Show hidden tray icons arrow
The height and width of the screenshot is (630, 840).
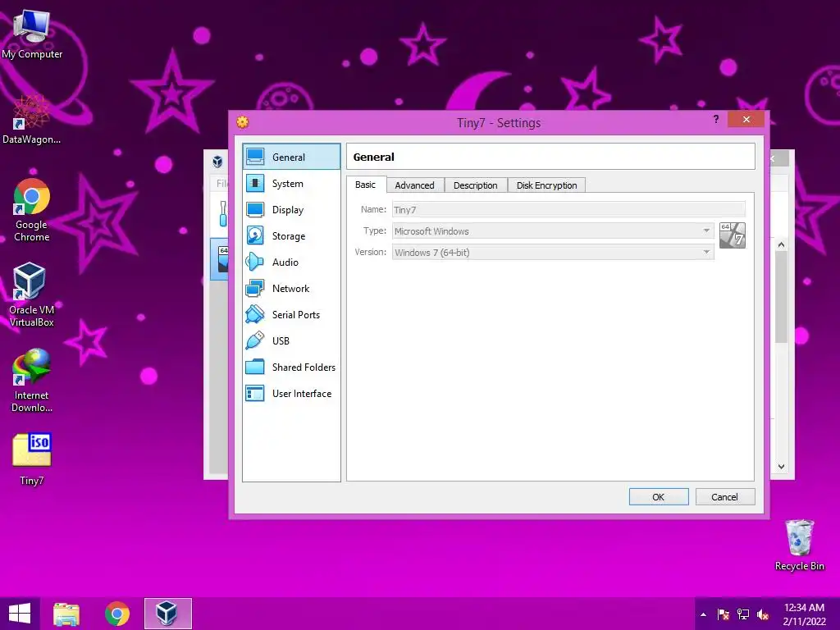703,614
